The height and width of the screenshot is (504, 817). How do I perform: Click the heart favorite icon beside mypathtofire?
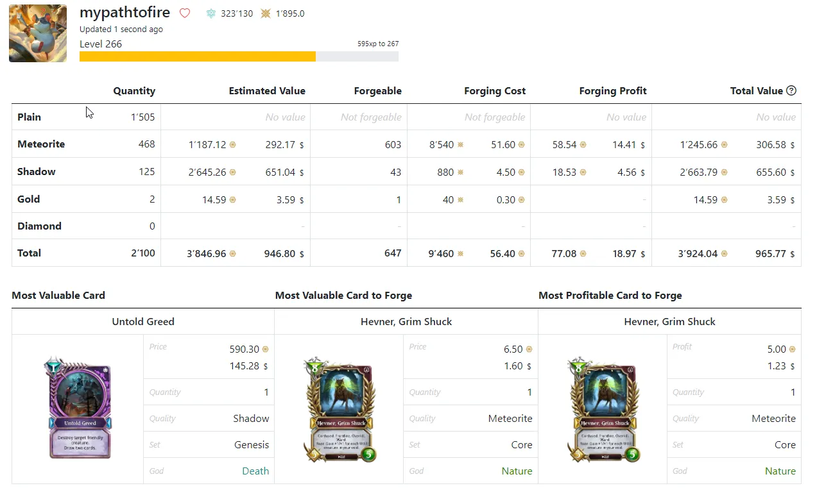(185, 13)
